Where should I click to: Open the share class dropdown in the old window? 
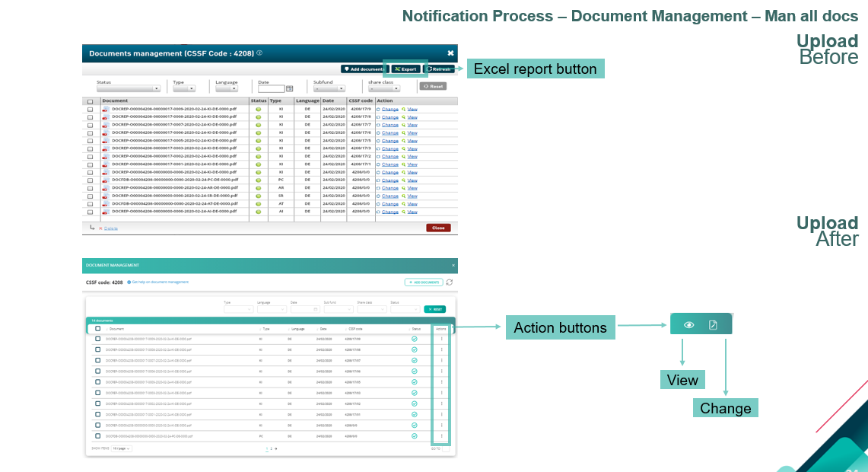tap(384, 88)
